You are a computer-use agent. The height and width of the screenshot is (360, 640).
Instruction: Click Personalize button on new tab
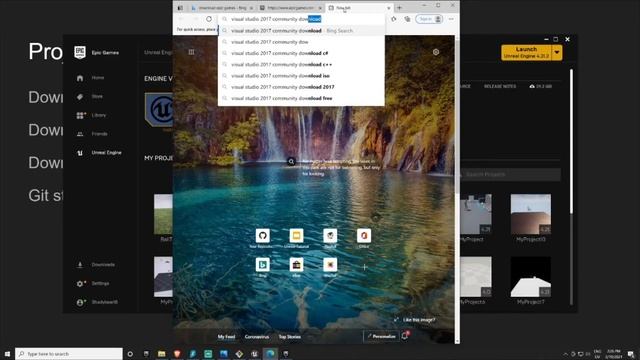pos(381,336)
